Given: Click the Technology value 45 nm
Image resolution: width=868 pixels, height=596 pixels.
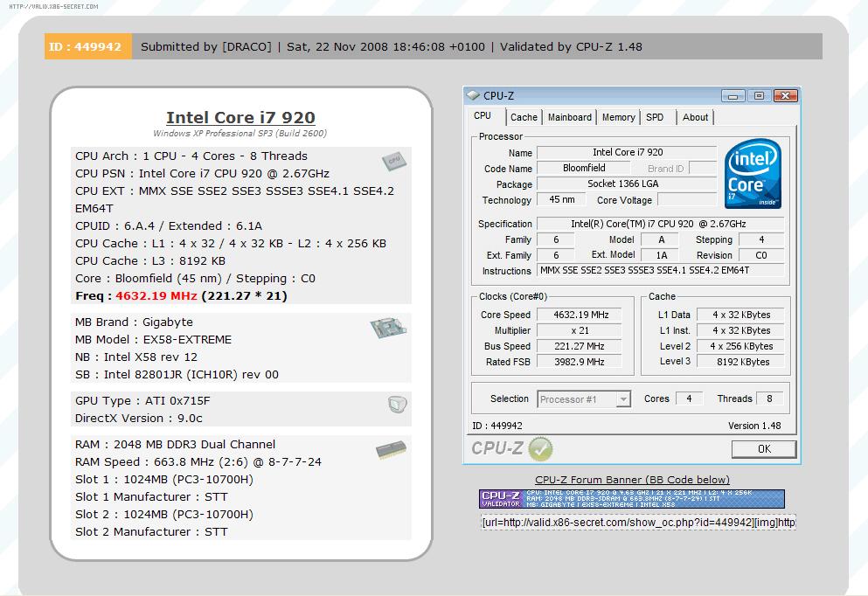Looking at the screenshot, I should pos(561,199).
